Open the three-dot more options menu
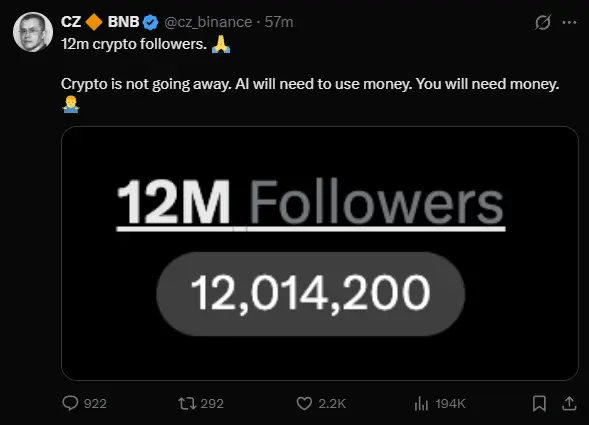 [569, 23]
